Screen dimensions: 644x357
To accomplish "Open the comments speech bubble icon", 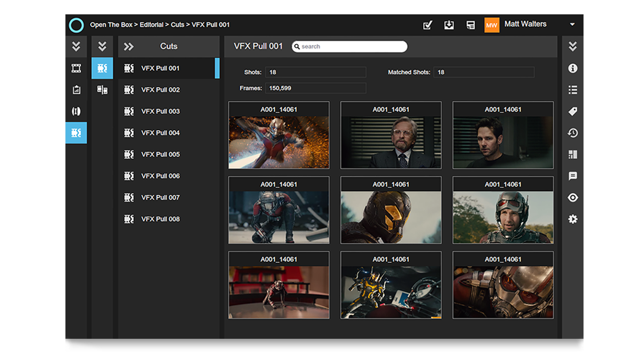I will (x=573, y=175).
